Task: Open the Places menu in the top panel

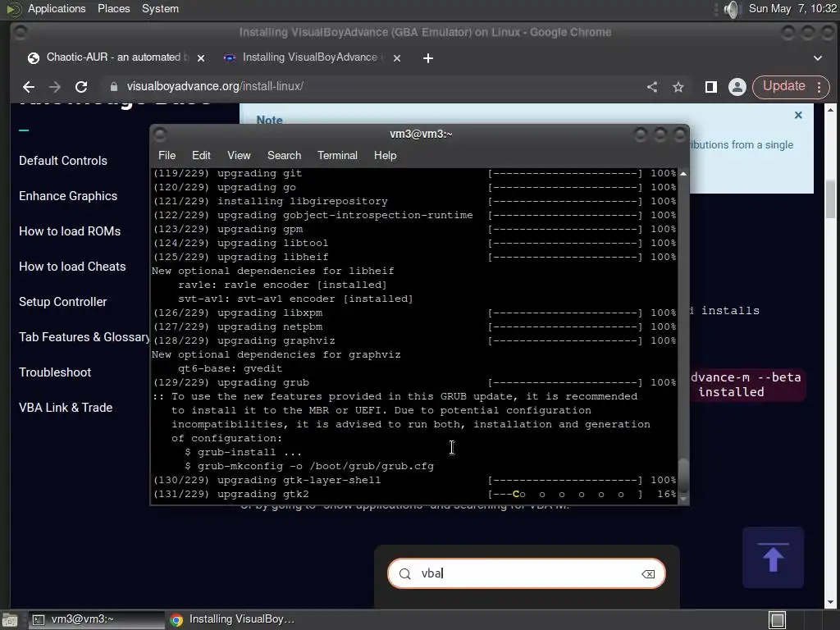Action: click(x=113, y=9)
